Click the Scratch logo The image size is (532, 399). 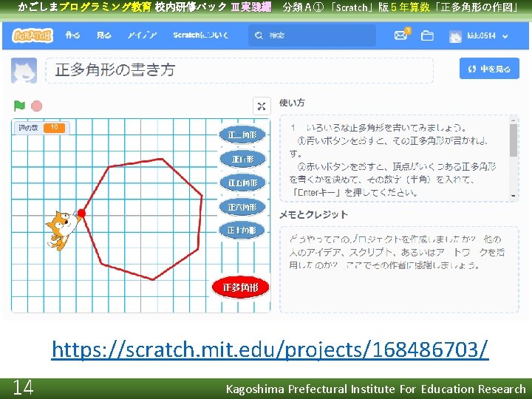coord(33,35)
